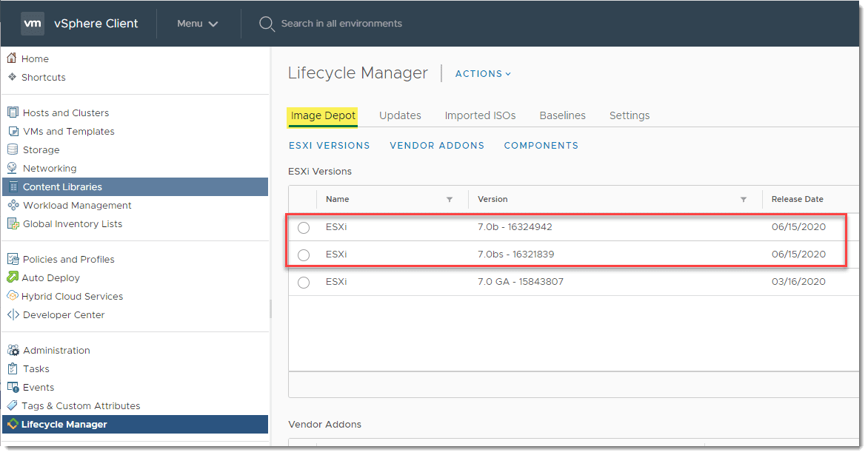Screen dimensions: 868x455
Task: Open Developer Center icon
Action: coord(13,314)
